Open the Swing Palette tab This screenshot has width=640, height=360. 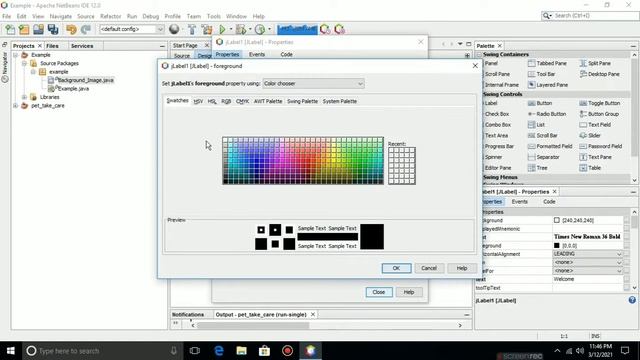302,101
